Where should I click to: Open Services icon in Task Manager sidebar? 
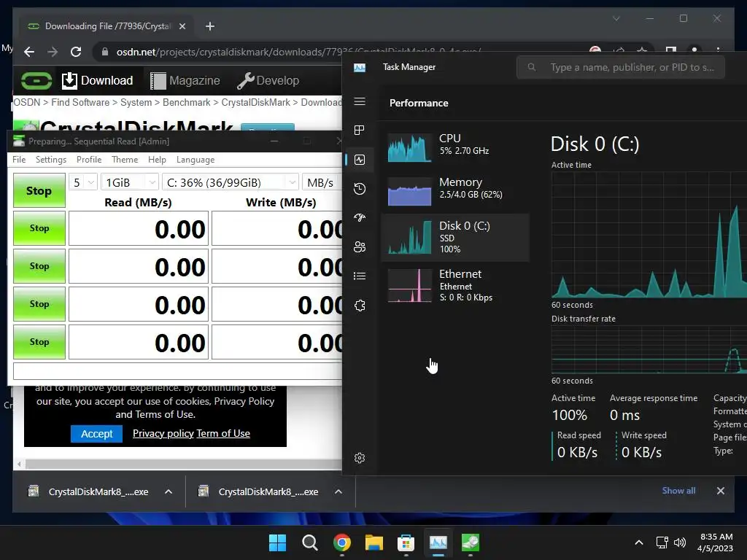360,306
